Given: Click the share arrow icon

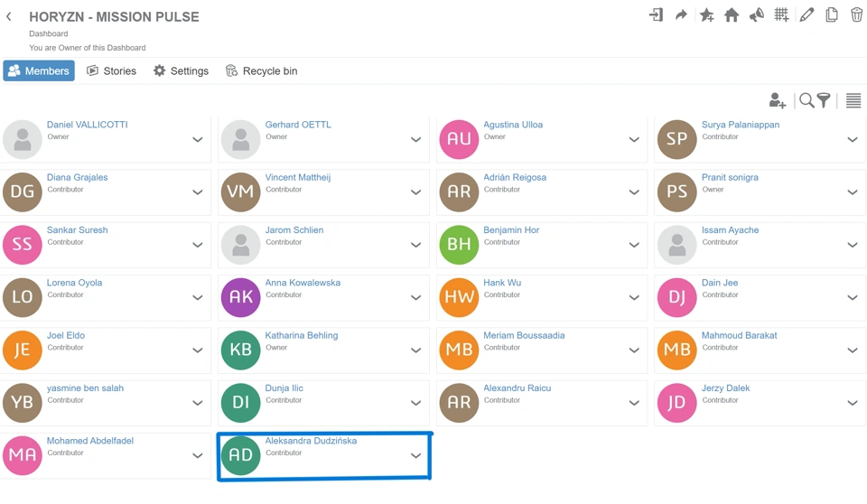Looking at the screenshot, I should click(x=681, y=15).
